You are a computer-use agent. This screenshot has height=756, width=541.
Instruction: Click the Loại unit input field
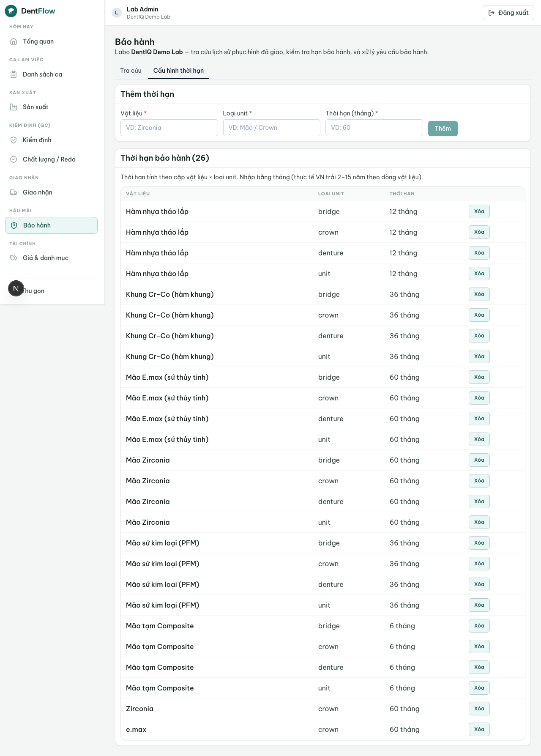[272, 128]
